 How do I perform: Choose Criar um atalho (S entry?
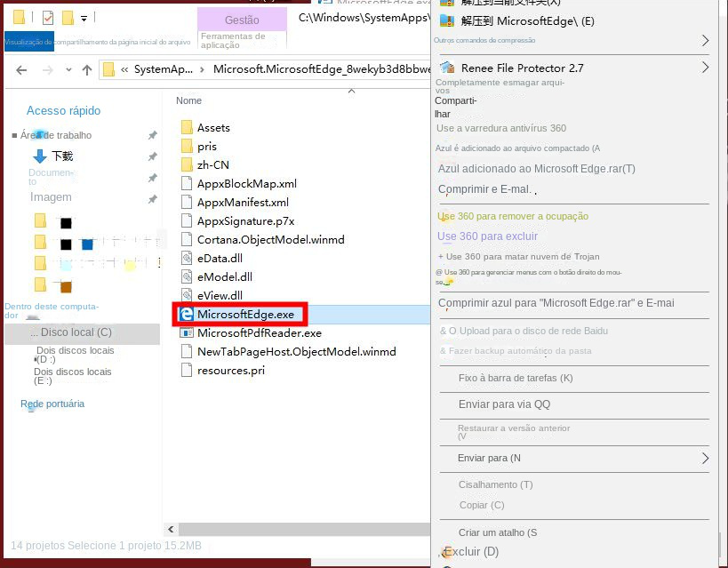click(498, 532)
